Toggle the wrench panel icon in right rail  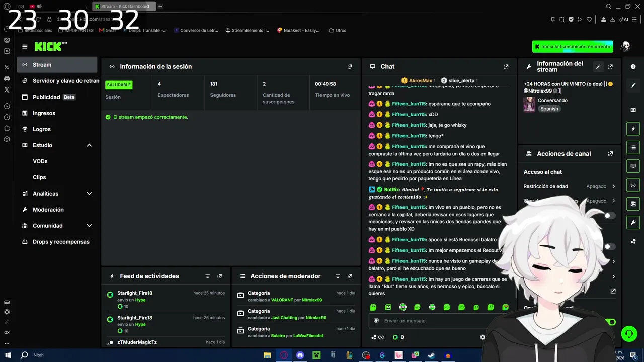pos(633,222)
